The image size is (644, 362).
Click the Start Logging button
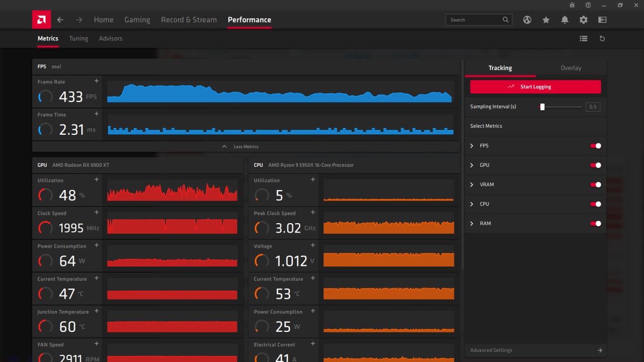[x=535, y=87]
